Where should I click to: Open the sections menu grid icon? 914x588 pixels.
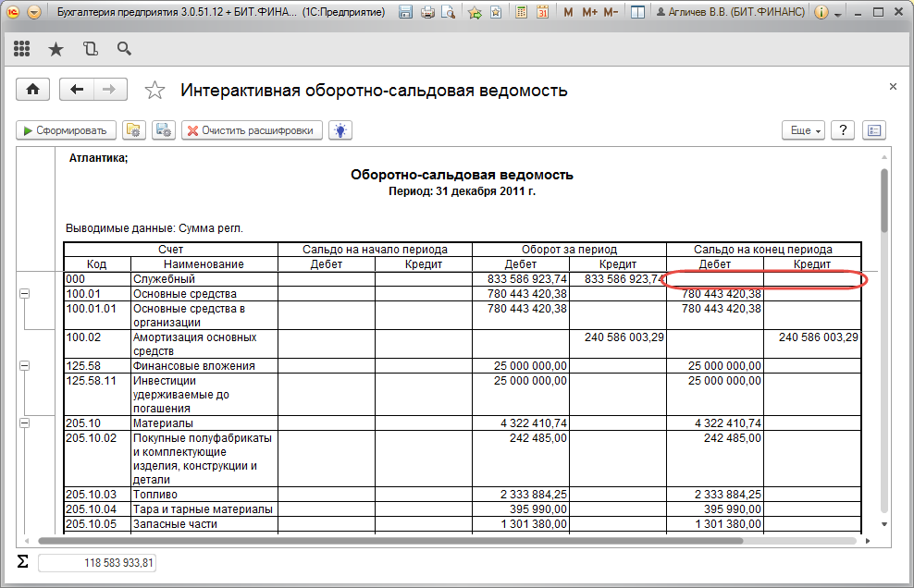[x=22, y=49]
